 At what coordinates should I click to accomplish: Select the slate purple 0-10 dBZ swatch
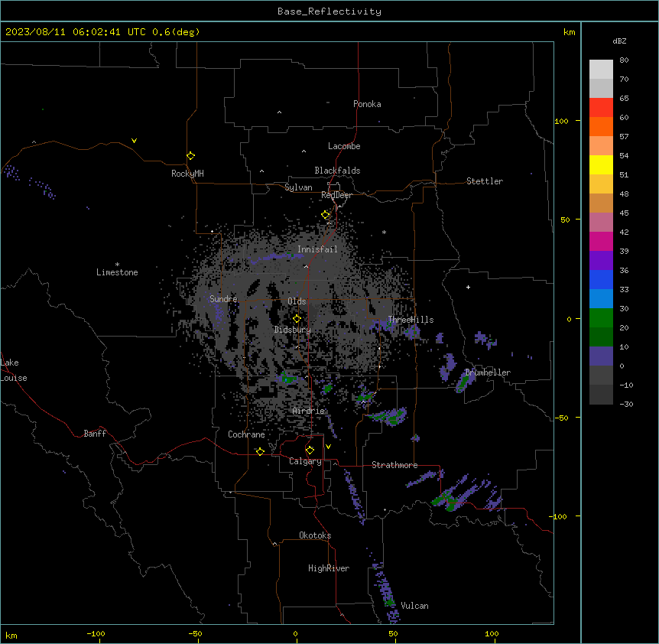tap(601, 356)
